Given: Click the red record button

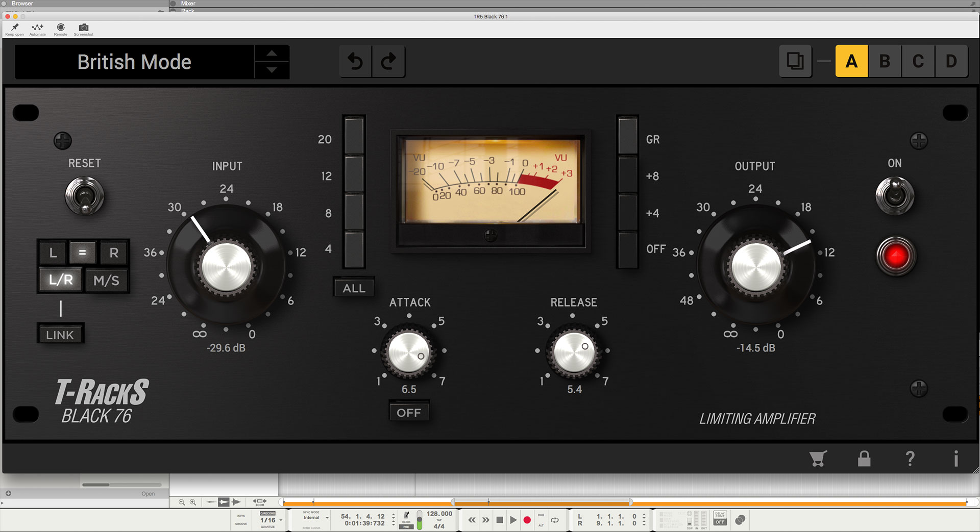Looking at the screenshot, I should [x=527, y=520].
